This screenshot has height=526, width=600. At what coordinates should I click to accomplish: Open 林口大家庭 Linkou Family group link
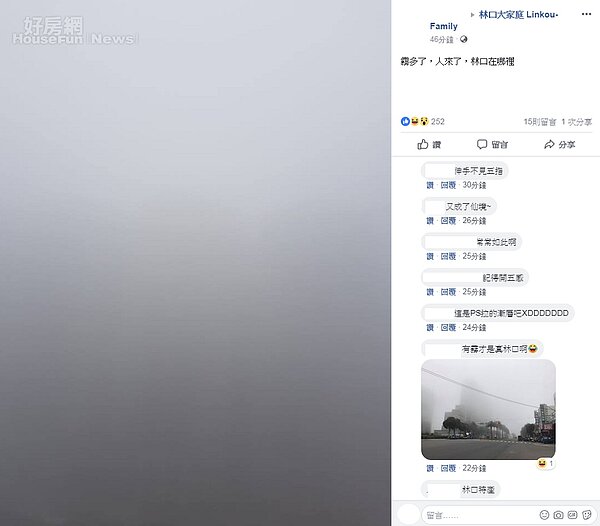pos(494,20)
